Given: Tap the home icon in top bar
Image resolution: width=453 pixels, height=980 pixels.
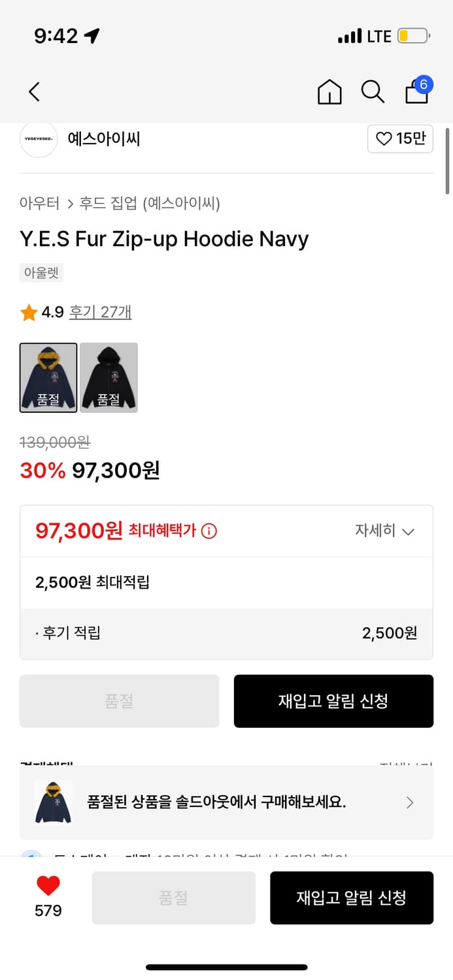Looking at the screenshot, I should (330, 92).
